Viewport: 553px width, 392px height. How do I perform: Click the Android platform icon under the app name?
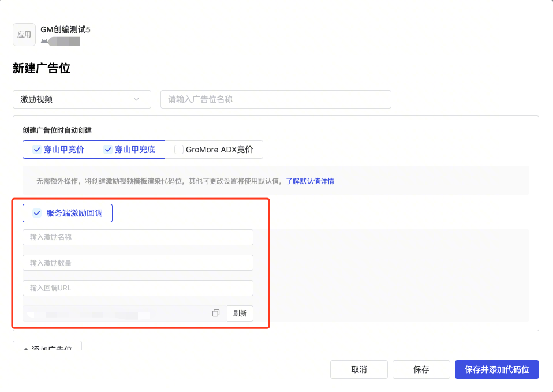(44, 42)
